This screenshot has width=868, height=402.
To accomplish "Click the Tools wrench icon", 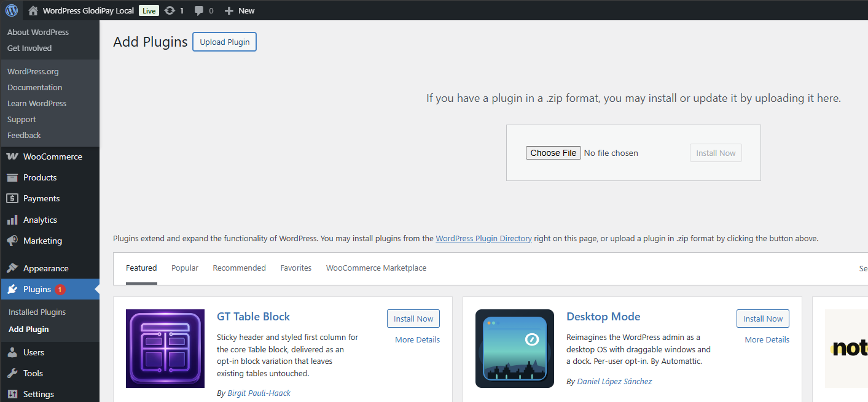I will pos(12,373).
